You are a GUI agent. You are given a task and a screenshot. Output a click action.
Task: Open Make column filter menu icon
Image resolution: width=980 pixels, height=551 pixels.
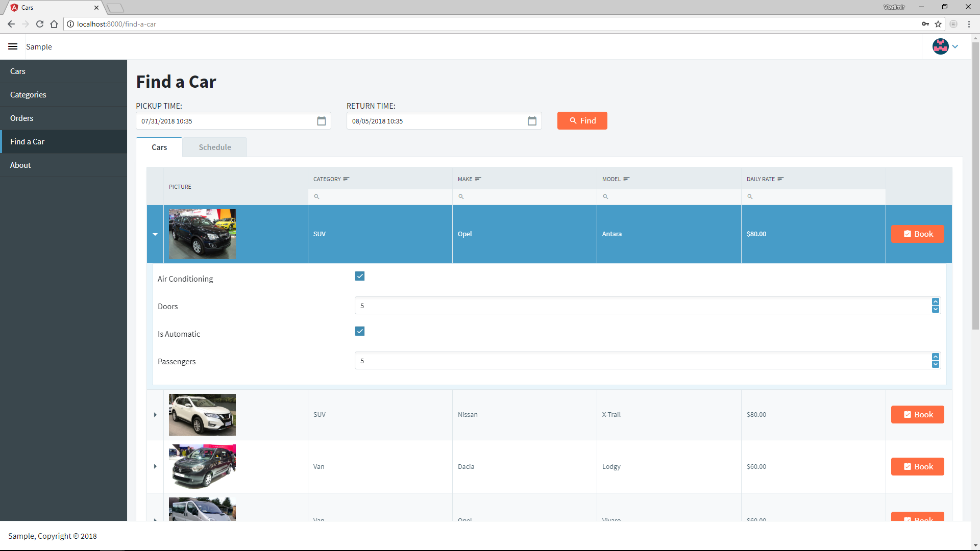click(x=478, y=179)
